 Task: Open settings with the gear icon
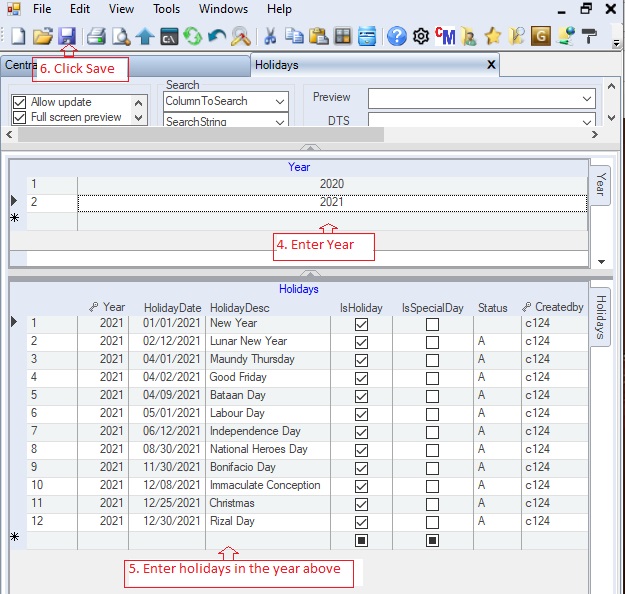point(421,36)
